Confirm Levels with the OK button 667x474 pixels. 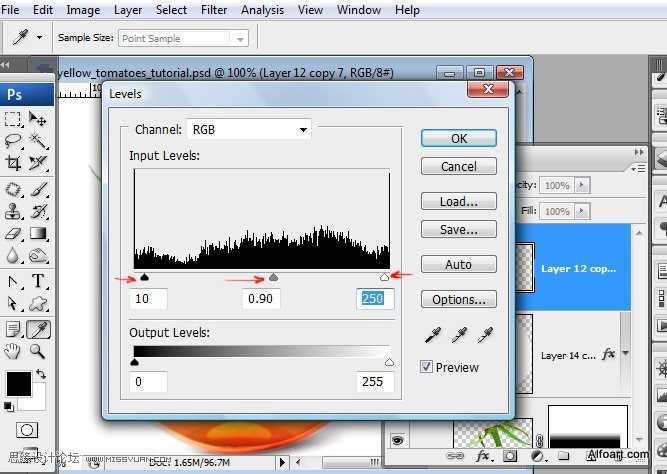tap(459, 138)
